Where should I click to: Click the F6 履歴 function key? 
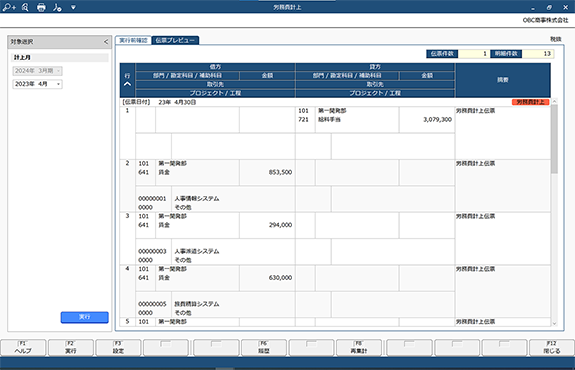(264, 348)
